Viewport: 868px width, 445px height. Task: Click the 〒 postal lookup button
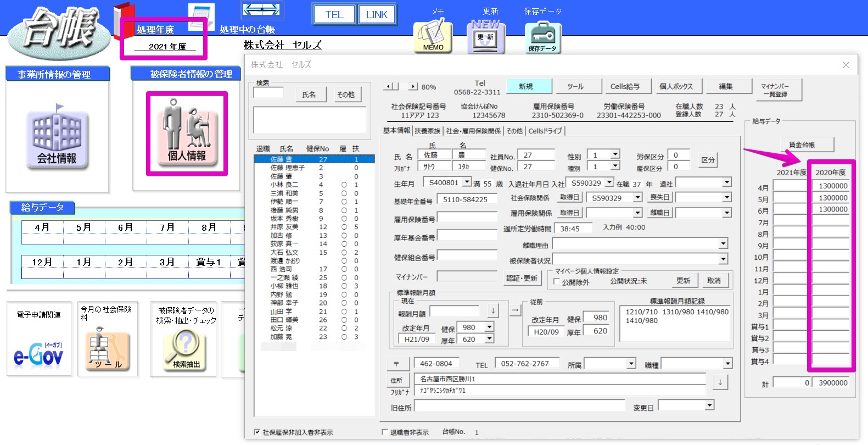(396, 364)
